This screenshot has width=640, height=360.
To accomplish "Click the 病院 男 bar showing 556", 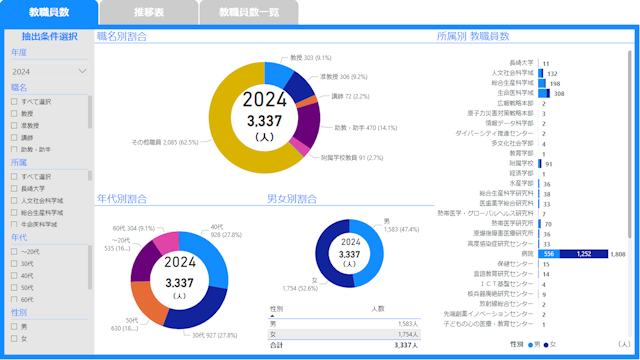I will tap(549, 254).
